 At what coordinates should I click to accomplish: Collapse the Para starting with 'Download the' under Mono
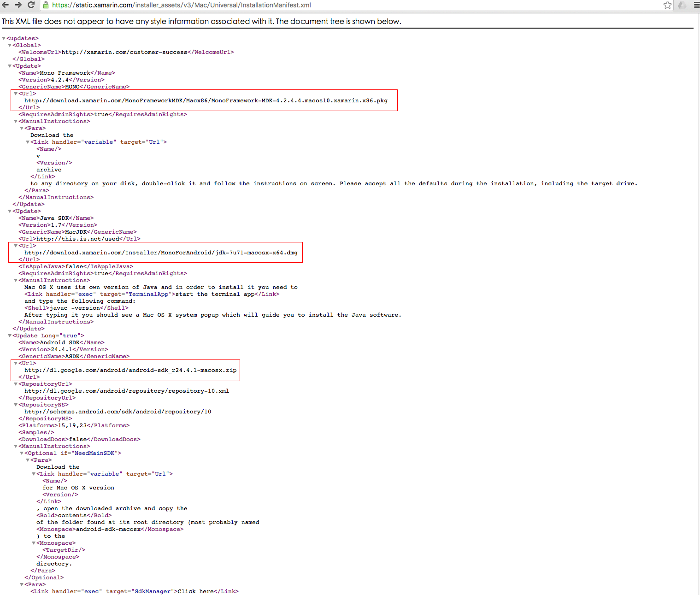(x=22, y=129)
